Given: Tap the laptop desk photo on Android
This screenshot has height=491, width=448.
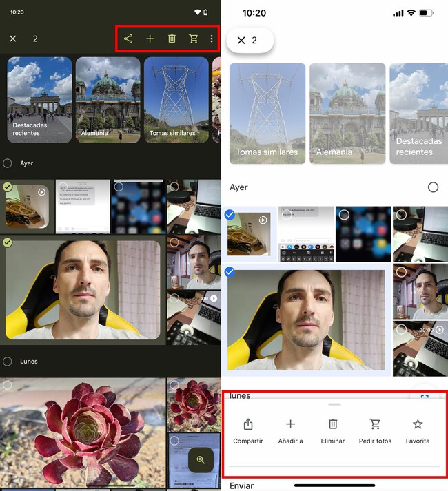Looking at the screenshot, I should [x=194, y=207].
